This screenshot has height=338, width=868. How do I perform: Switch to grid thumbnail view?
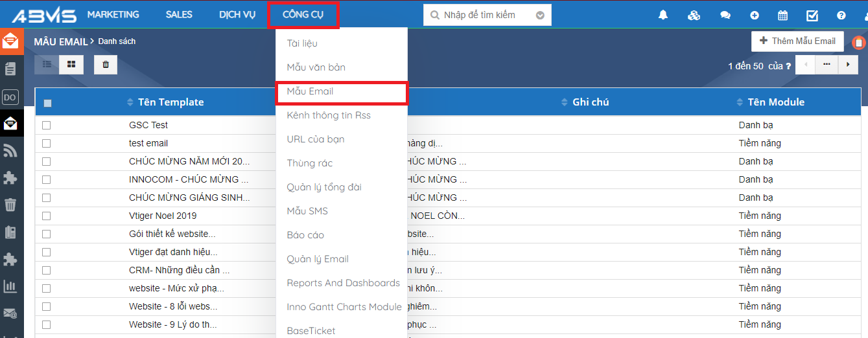(x=71, y=64)
